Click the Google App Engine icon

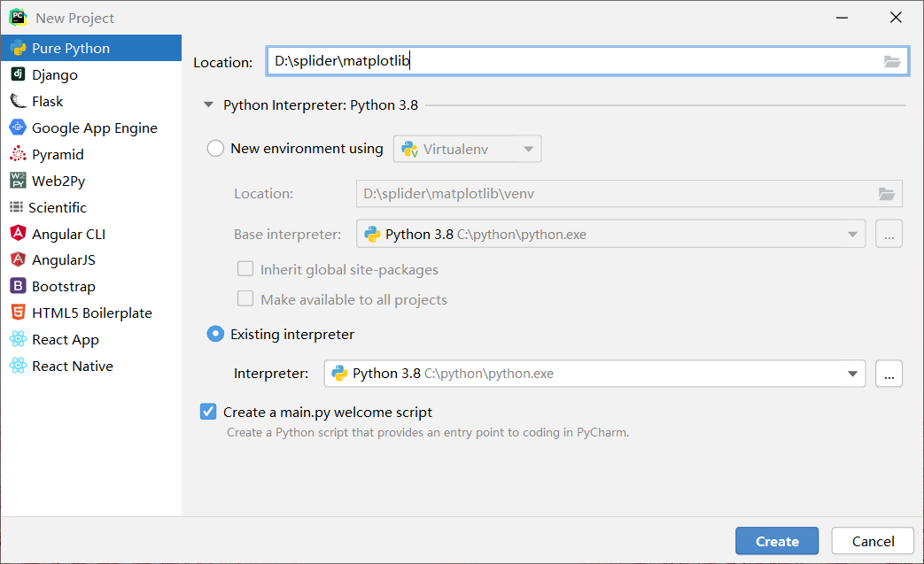[x=19, y=127]
